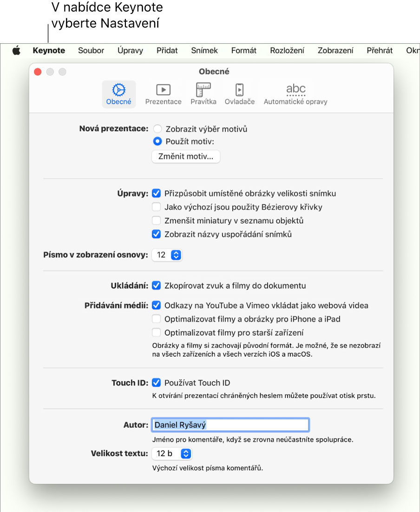Image resolution: width=420 pixels, height=512 pixels.
Task: Click the Autor name text field
Action: pyautogui.click(x=230, y=425)
